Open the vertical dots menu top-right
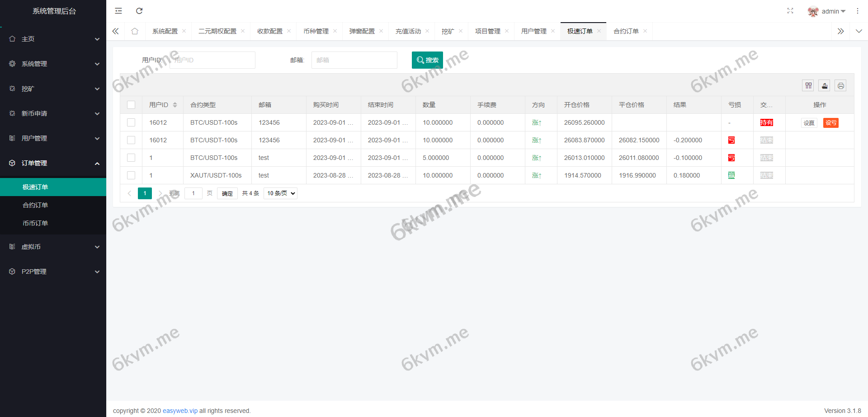Viewport: 868px width, 417px height. pyautogui.click(x=857, y=11)
